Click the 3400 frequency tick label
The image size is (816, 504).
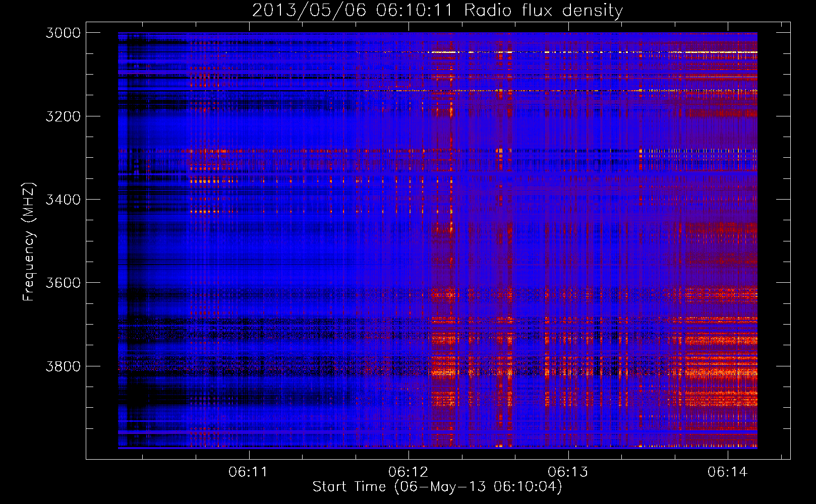point(63,200)
